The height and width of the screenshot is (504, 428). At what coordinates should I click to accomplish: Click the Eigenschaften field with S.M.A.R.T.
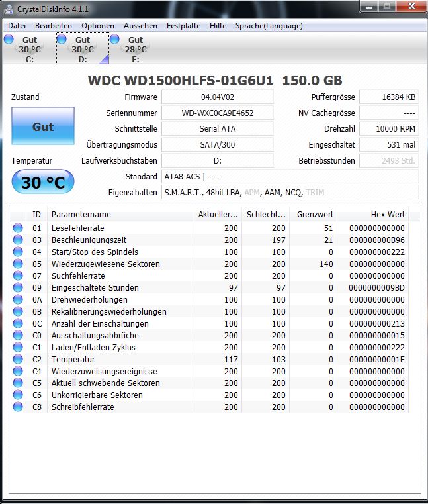point(290,192)
